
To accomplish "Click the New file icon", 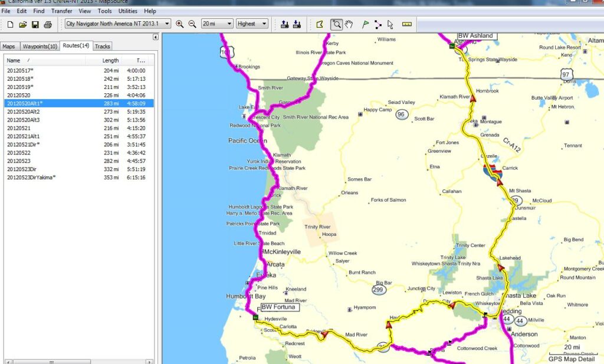I will point(10,24).
